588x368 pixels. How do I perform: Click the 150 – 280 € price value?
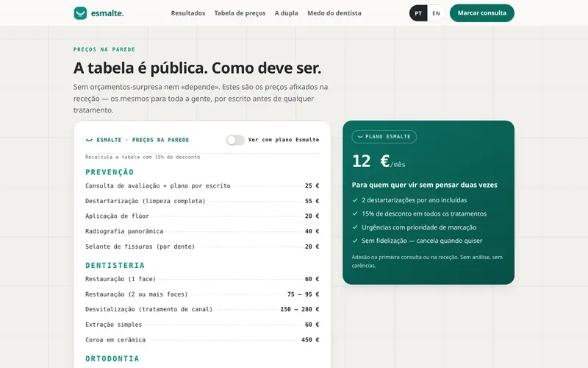[x=300, y=309]
